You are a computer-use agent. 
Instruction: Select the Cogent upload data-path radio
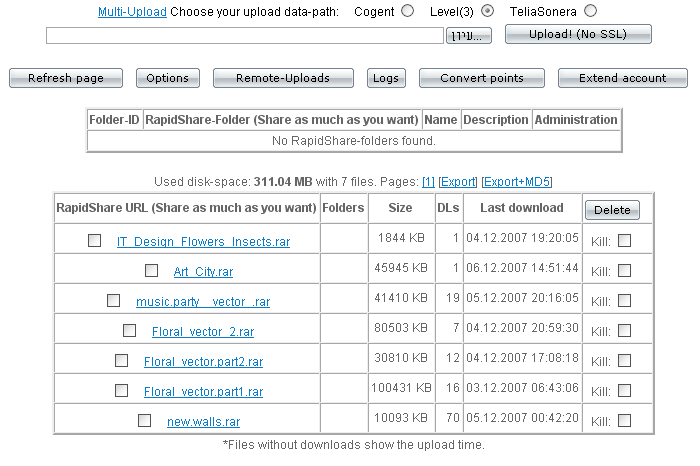coord(407,12)
